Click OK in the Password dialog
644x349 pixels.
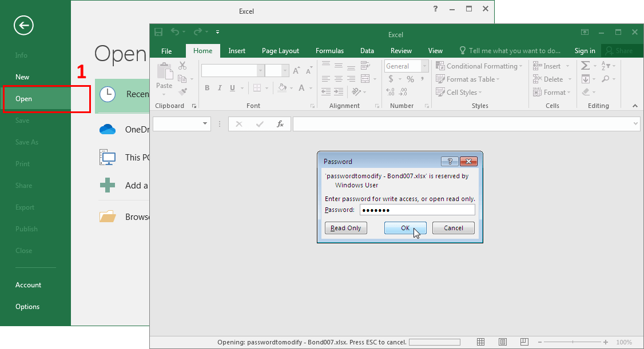coord(406,228)
